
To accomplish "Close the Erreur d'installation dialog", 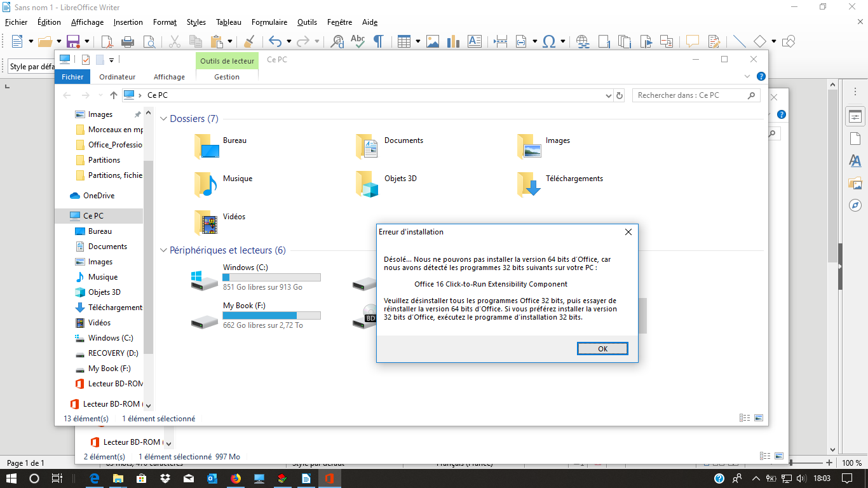I will tap(628, 232).
